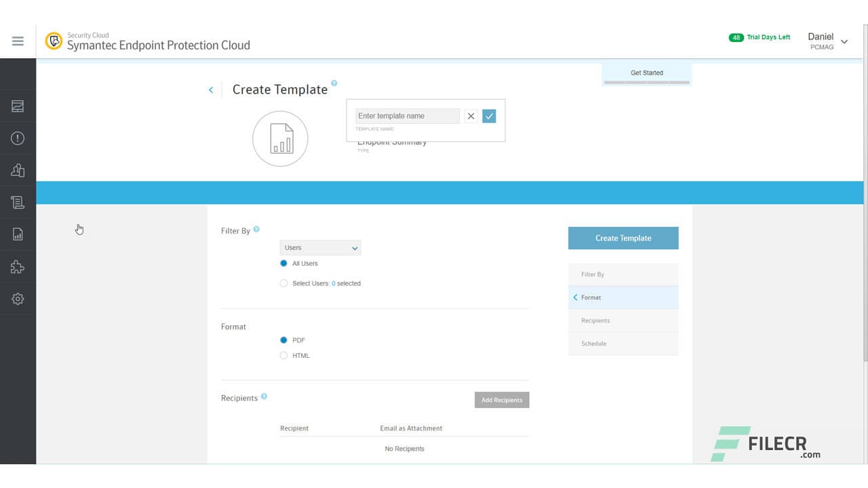Screen dimensions: 868x488
Task: Cancel template name with X button
Action: [471, 116]
